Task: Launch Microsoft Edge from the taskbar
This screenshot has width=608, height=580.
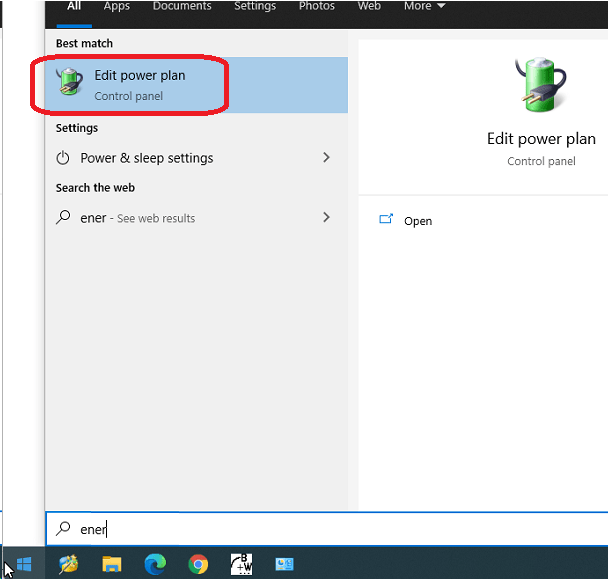Action: pyautogui.click(x=155, y=564)
